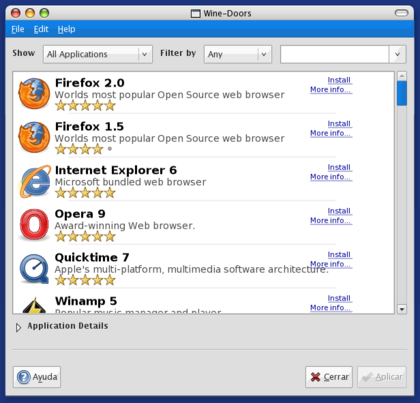420x403 pixels.
Task: Click the star rating under Firefox 2.0
Action: 85,106
